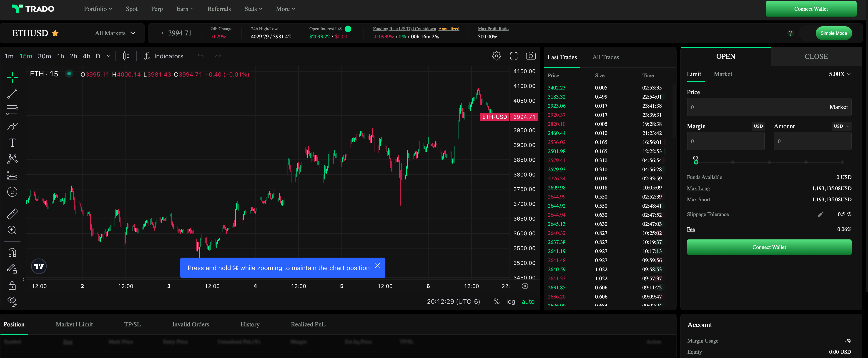Toggle Simple Mode switch
Screen dimensions: 868x358
click(833, 33)
